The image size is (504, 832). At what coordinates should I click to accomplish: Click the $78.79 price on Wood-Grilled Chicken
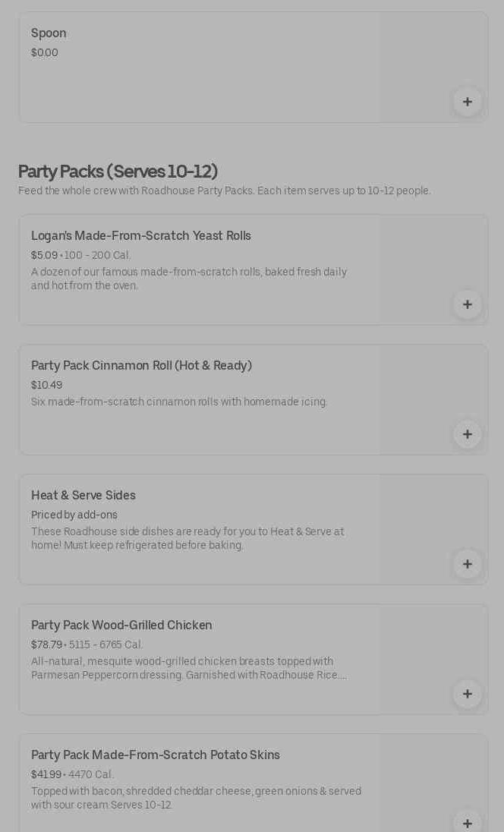click(44, 645)
